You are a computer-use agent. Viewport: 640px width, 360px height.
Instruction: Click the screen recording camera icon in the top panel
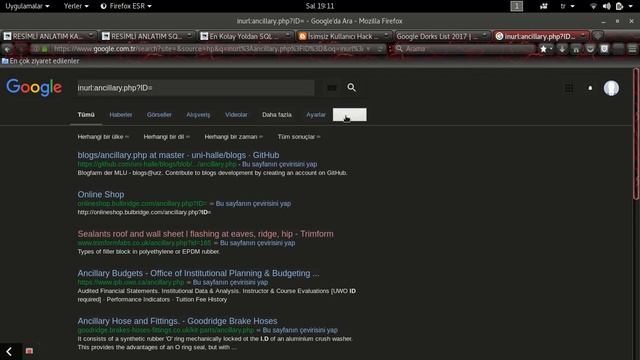[x=544, y=6]
